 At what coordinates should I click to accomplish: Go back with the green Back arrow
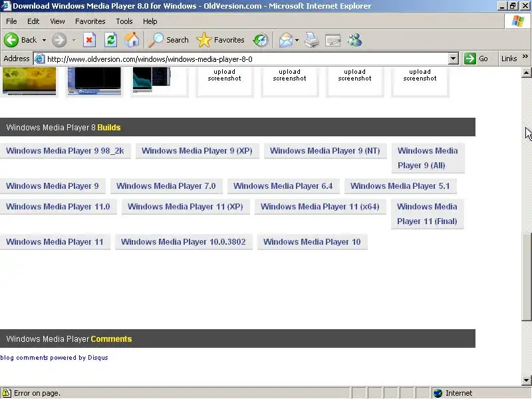point(11,40)
